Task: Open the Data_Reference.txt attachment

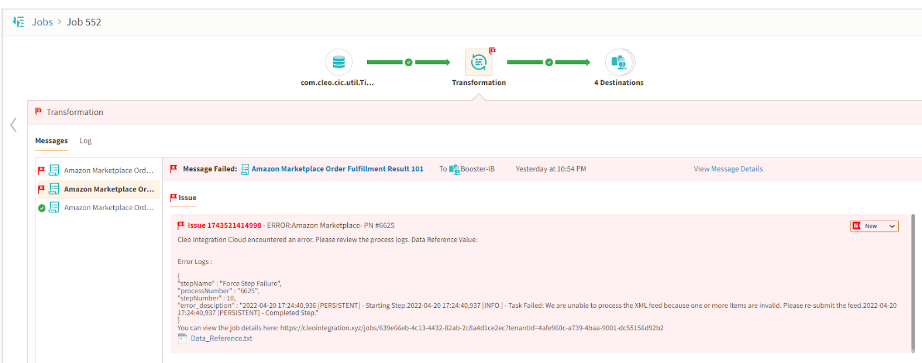Action: [222, 339]
